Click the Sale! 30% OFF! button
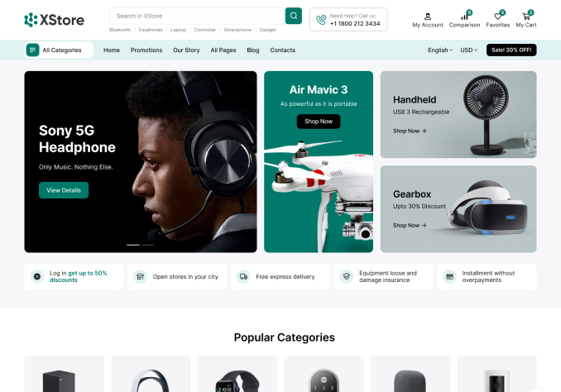This screenshot has height=392, width=561. [511, 50]
